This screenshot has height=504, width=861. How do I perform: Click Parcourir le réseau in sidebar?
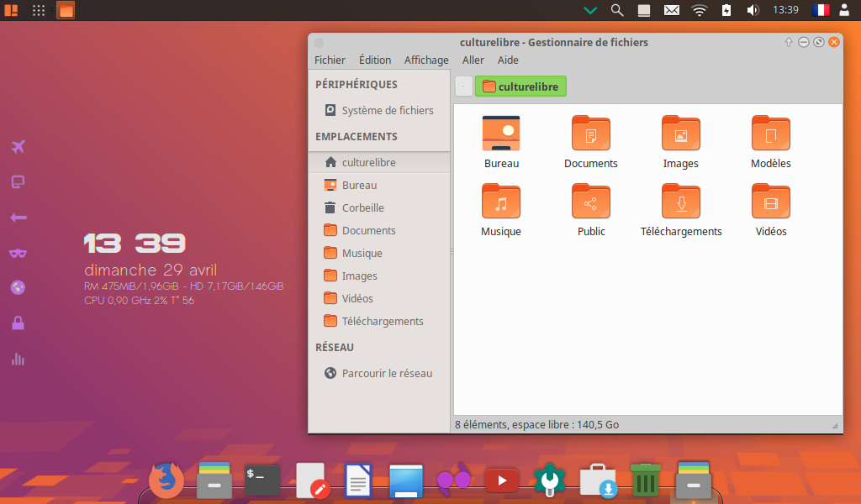tap(387, 373)
